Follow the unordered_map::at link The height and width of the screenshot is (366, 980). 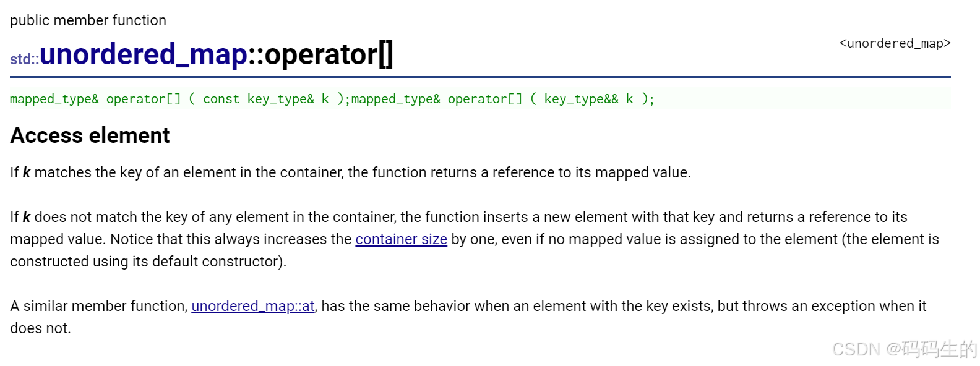(x=253, y=306)
